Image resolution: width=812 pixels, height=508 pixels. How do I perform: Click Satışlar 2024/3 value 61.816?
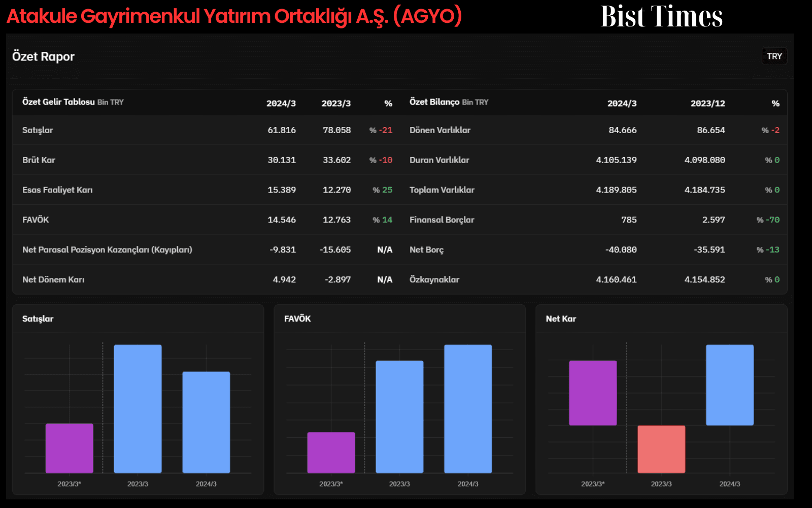tap(282, 130)
